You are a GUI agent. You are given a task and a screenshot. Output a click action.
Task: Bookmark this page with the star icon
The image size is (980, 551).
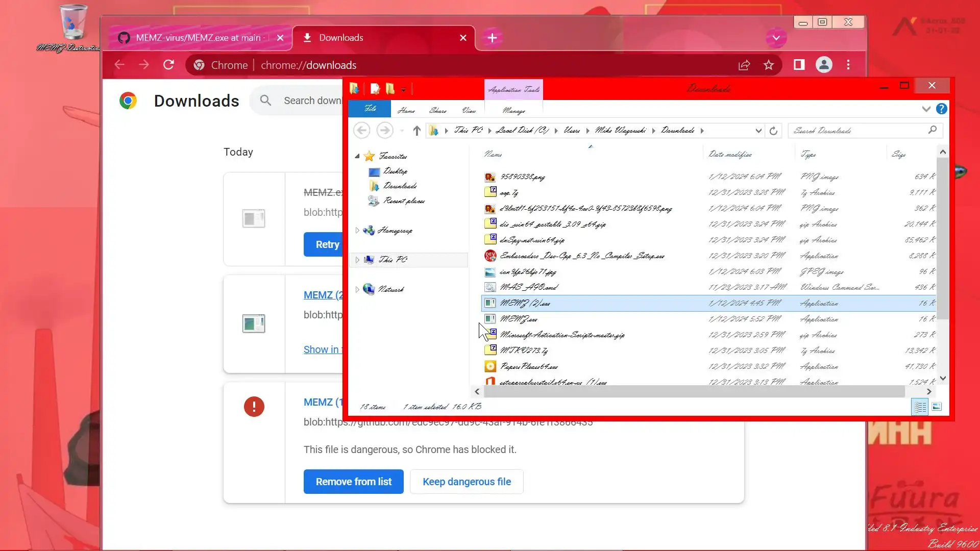pyautogui.click(x=769, y=65)
